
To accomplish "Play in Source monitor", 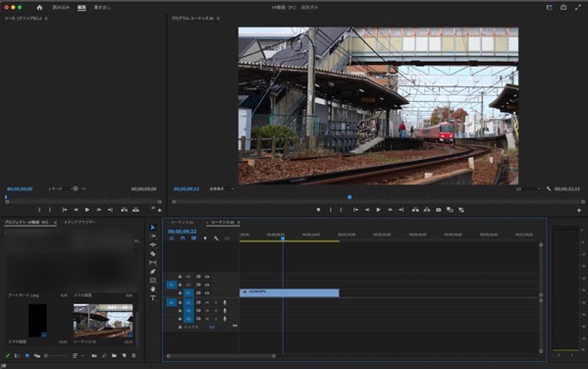I will (x=87, y=210).
